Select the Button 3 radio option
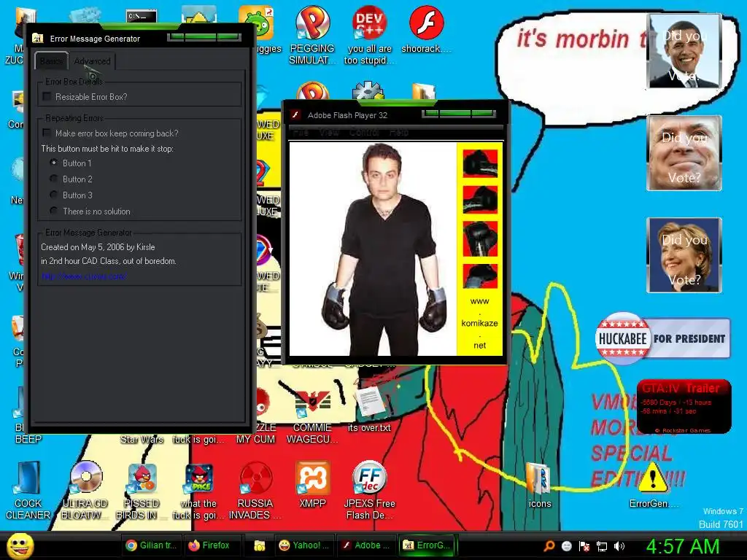The height and width of the screenshot is (560, 747). 53,195
